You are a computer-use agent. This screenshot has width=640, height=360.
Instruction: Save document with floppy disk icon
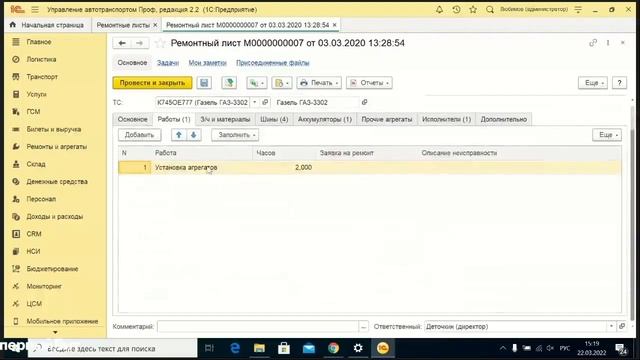(204, 83)
